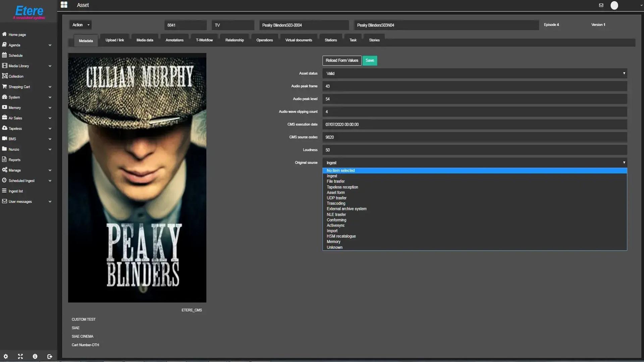644x362 pixels.
Task: Open the mail envelope icon in top bar
Action: click(601, 5)
